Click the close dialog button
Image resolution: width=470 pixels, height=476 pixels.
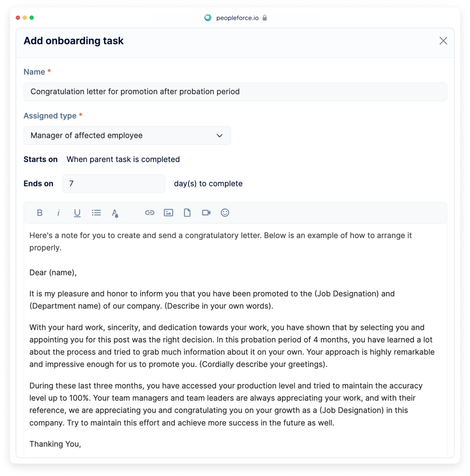443,41
